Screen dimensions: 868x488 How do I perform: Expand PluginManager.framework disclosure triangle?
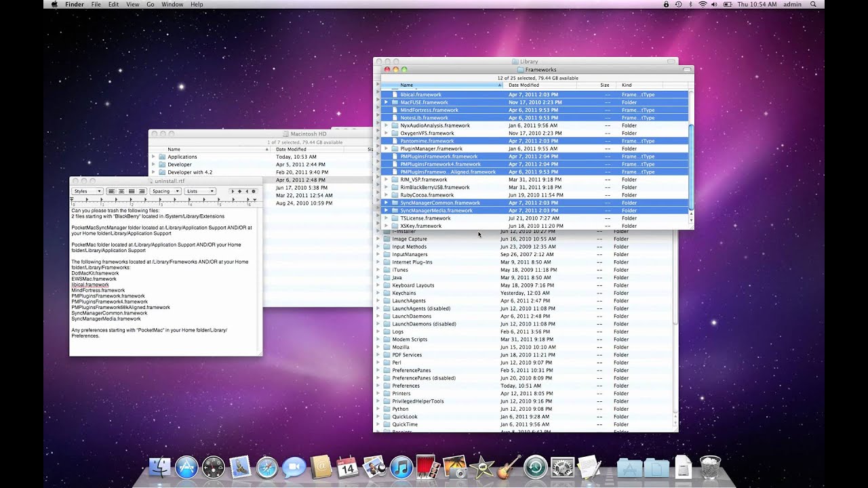click(x=387, y=148)
